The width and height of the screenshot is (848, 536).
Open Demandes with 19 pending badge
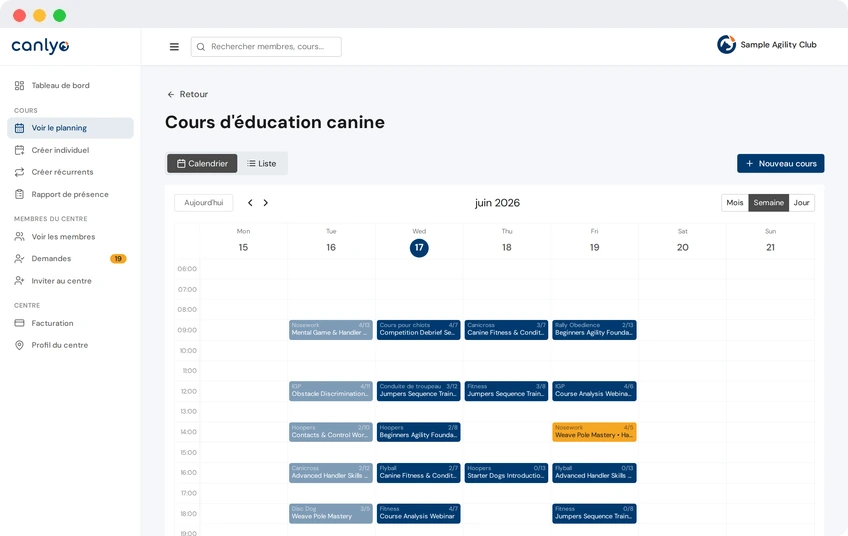(x=70, y=259)
